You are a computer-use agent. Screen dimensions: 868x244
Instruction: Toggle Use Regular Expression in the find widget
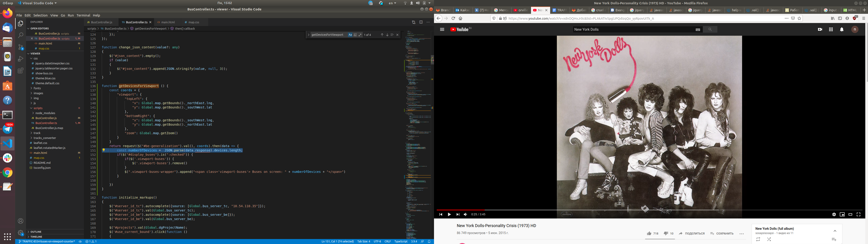pyautogui.click(x=360, y=35)
